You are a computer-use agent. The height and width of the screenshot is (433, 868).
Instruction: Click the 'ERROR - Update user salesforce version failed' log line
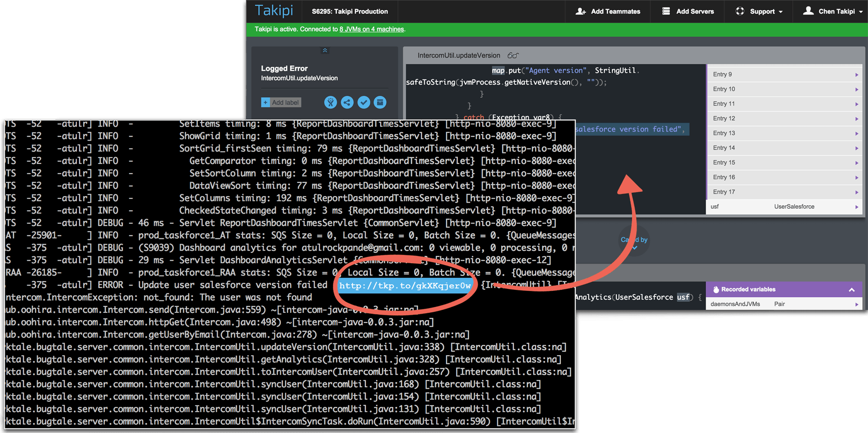pyautogui.click(x=213, y=285)
